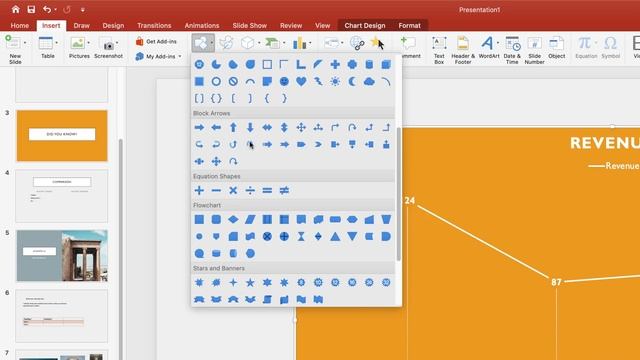This screenshot has height=360, width=640.
Task: Pick the No Symbol basic shape
Action: coord(233,81)
